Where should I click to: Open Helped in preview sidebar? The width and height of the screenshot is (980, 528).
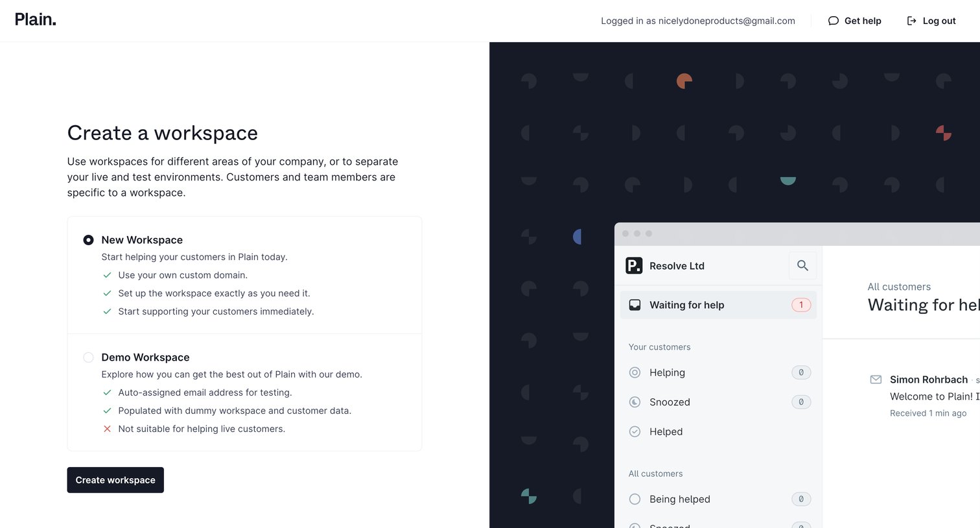click(x=718, y=431)
